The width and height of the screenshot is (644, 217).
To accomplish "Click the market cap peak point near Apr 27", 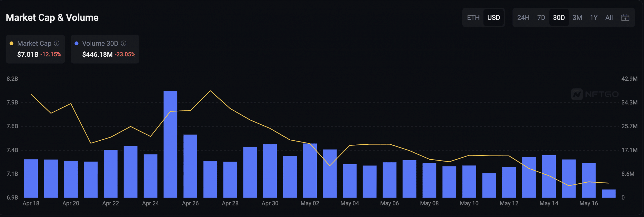I will click(x=210, y=91).
